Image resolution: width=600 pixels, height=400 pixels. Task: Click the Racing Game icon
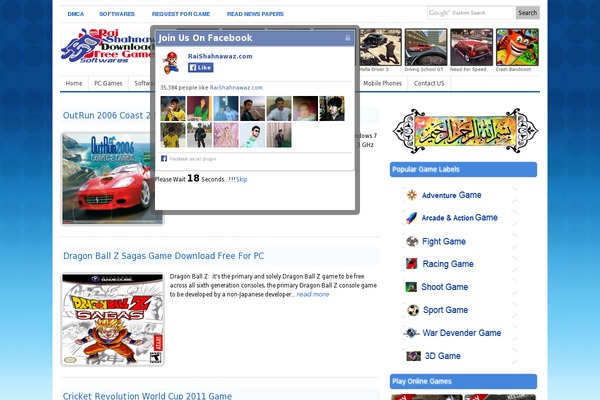(412, 264)
